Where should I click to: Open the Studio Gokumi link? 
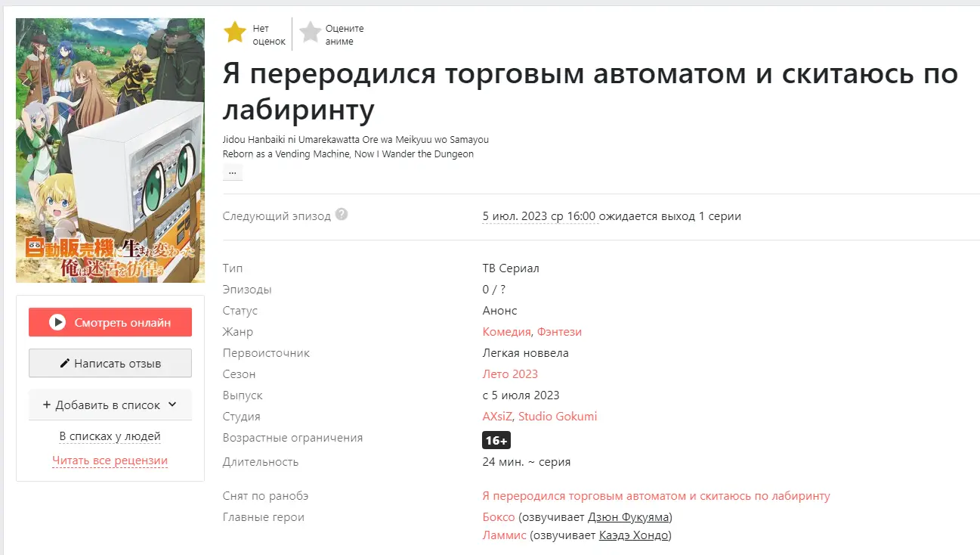click(558, 417)
